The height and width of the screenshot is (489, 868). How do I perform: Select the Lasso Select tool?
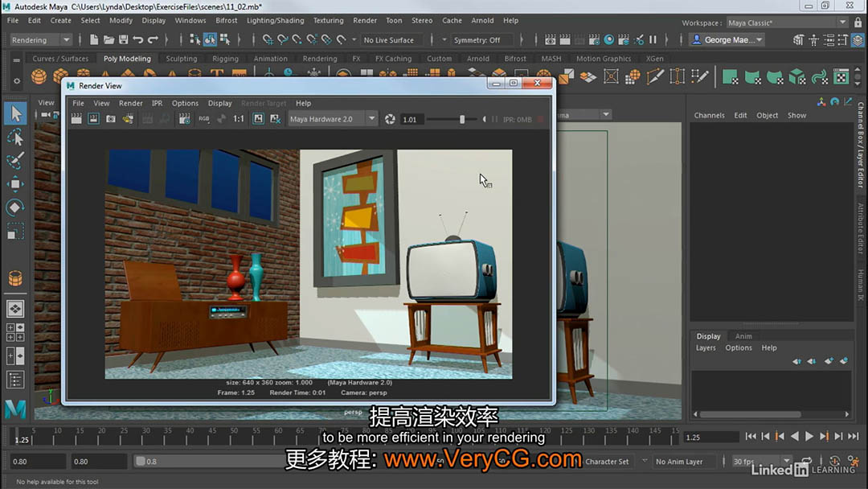[x=15, y=138]
